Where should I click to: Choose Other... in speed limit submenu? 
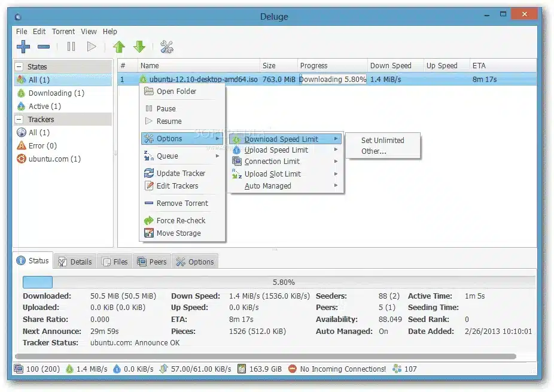[373, 151]
